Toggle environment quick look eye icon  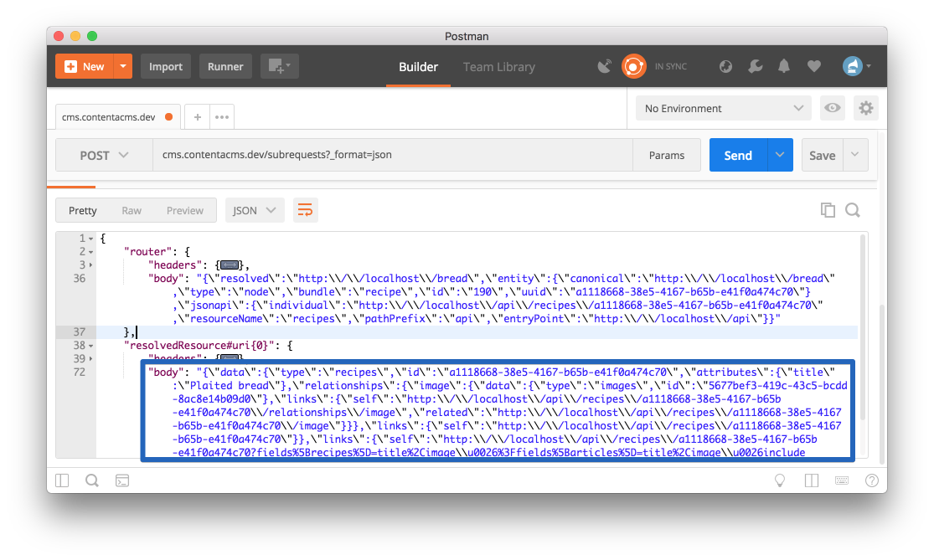[x=832, y=108]
